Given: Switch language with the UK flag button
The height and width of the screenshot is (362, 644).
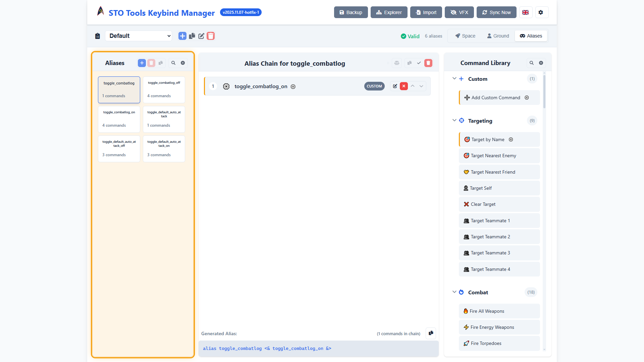Looking at the screenshot, I should [526, 12].
